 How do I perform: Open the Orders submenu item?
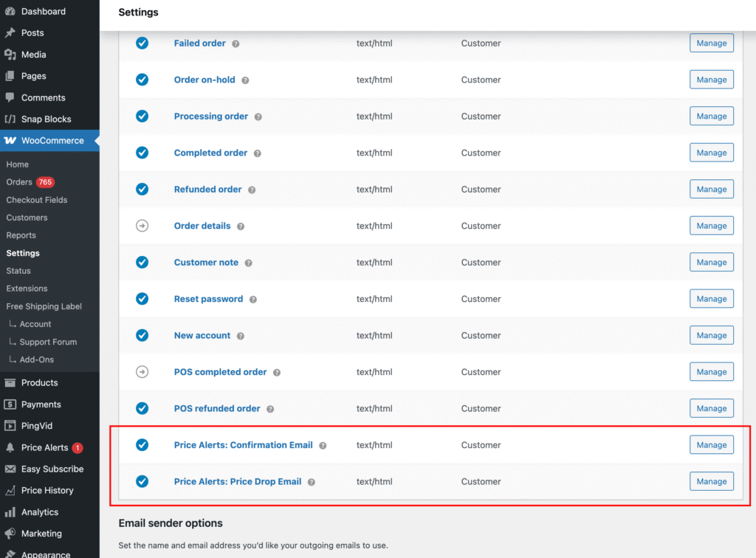coord(19,182)
